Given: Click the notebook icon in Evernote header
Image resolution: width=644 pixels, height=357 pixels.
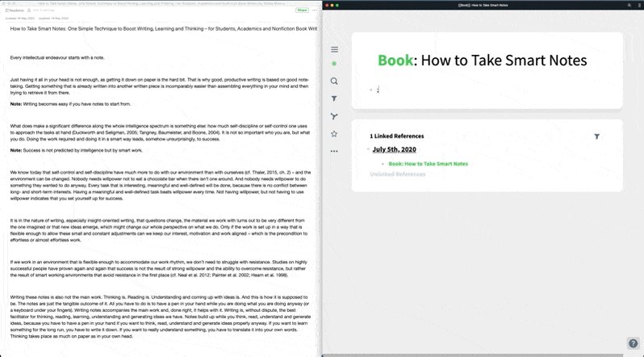Looking at the screenshot, I should [7, 10].
